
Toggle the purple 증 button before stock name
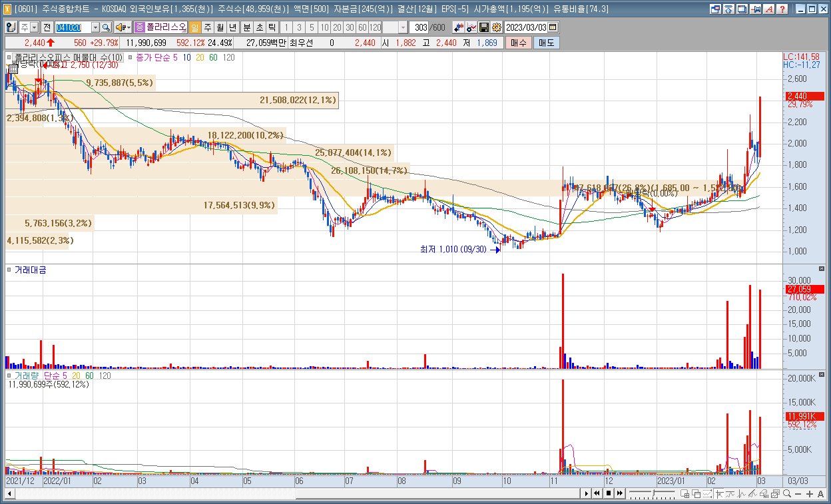pos(140,27)
